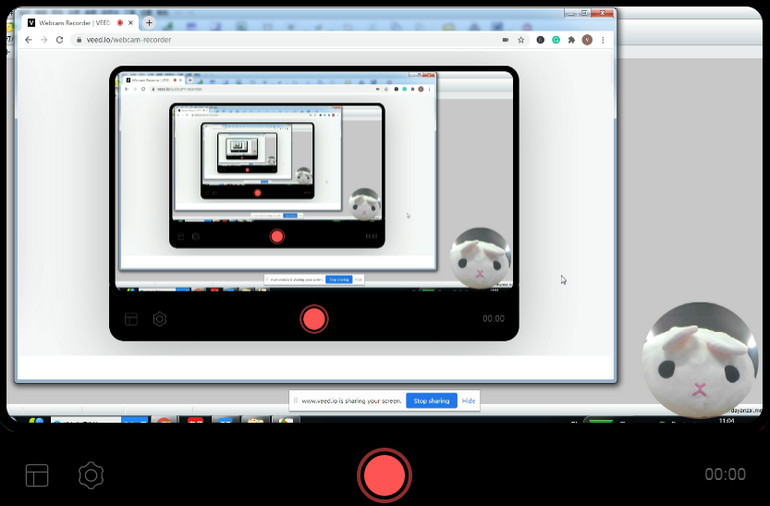Click the browser forward arrow
770x506 pixels.
(44, 40)
